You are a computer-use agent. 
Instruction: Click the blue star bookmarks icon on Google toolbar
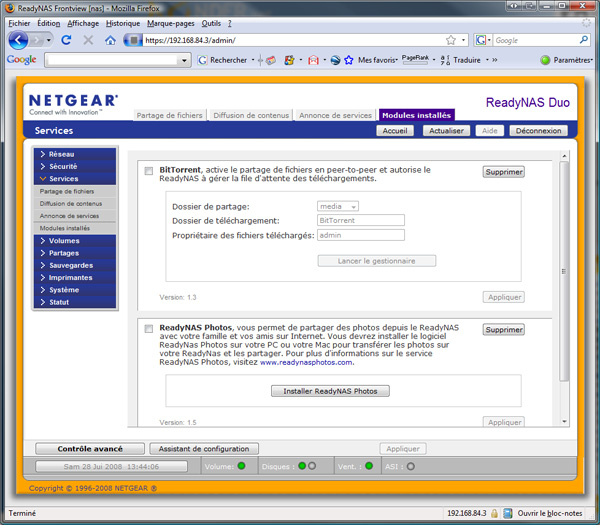(349, 60)
